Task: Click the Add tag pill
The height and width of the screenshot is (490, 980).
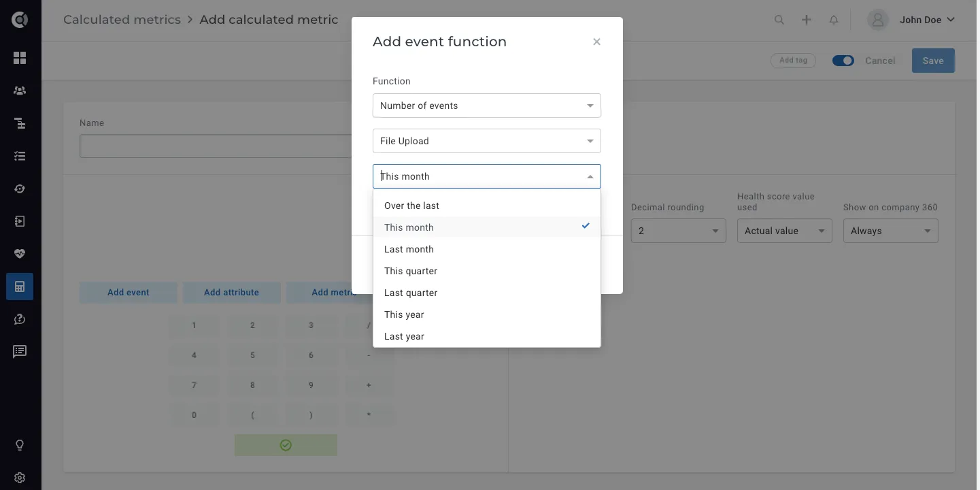Action: pyautogui.click(x=793, y=61)
